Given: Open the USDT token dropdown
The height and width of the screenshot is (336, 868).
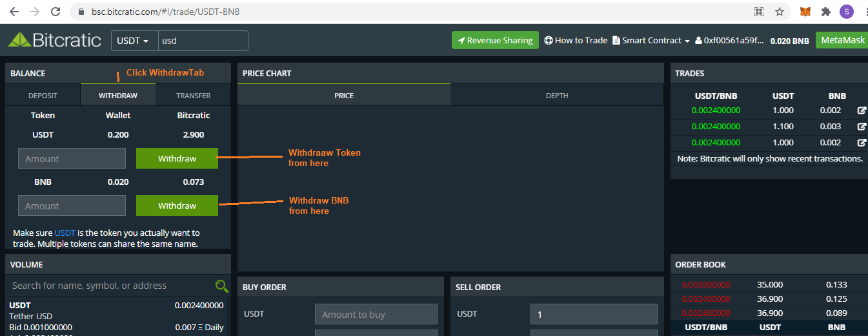Looking at the screenshot, I should pos(134,41).
